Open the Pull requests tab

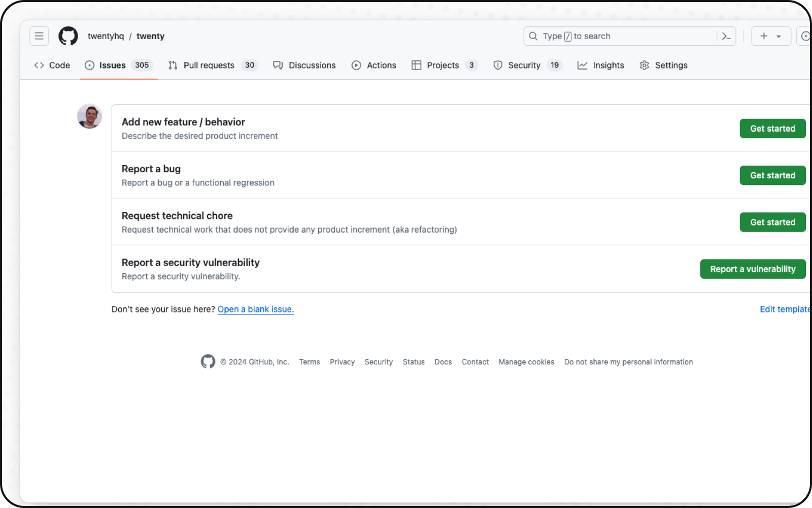pyautogui.click(x=213, y=65)
